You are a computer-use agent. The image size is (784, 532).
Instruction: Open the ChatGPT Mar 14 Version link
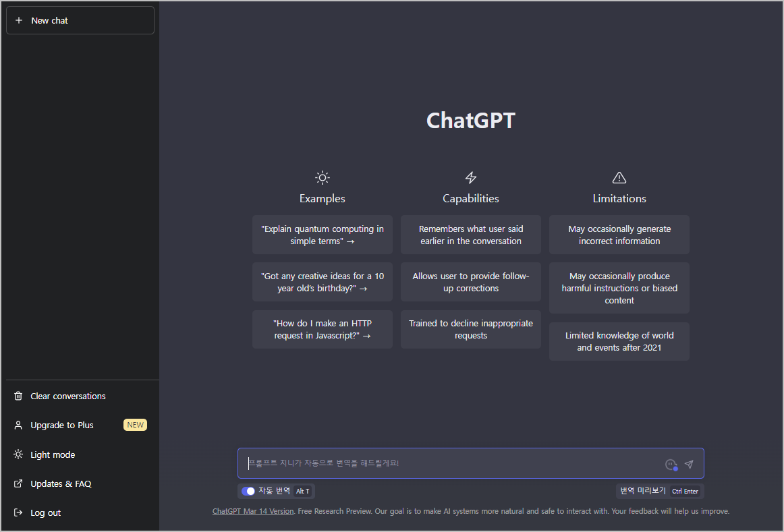(253, 511)
